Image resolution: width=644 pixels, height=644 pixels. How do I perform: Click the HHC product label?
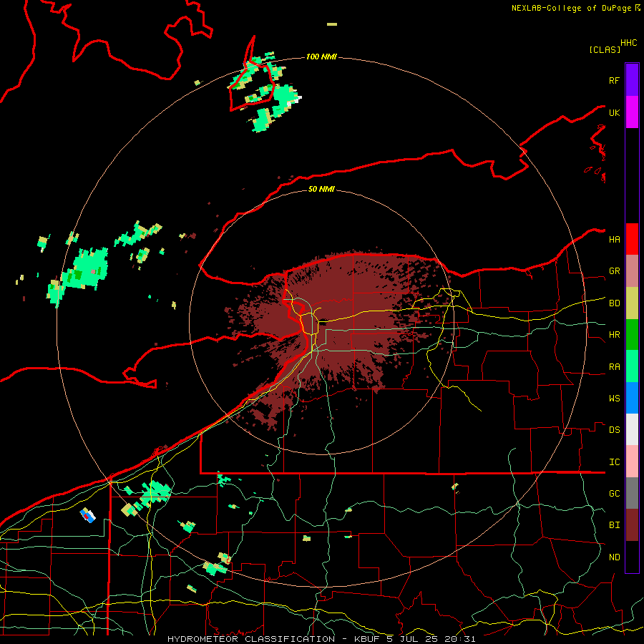629,43
